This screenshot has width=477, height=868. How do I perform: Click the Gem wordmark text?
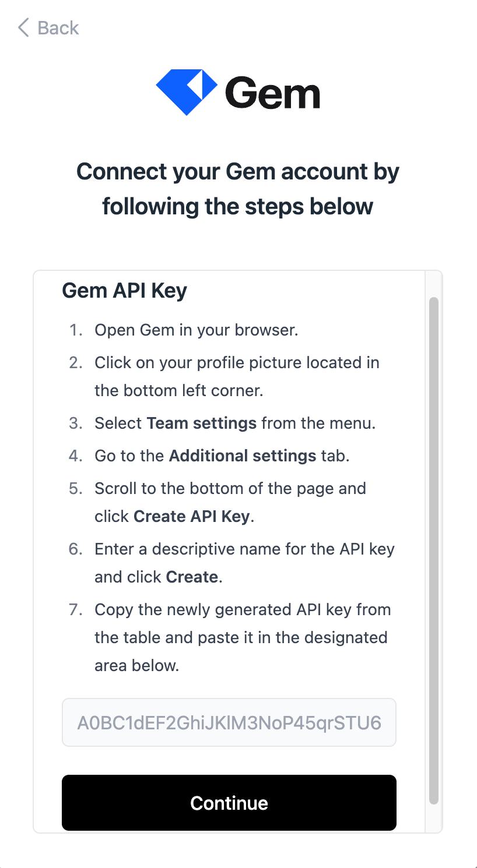pos(273,93)
